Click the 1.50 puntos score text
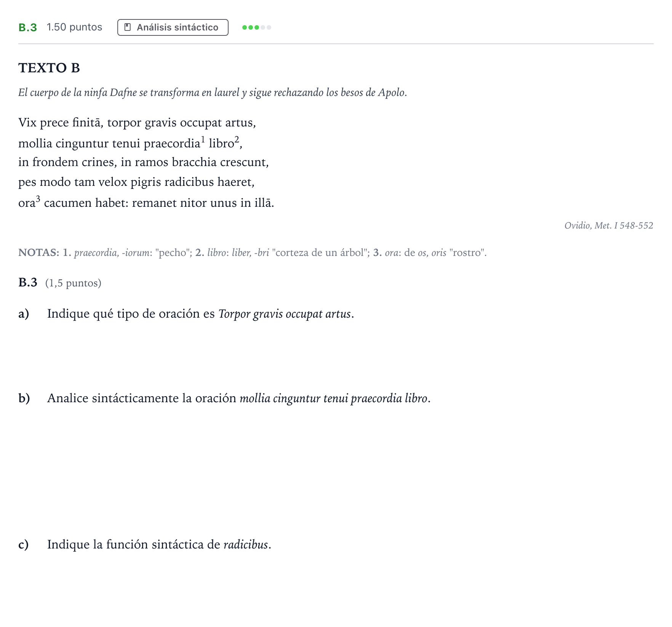This screenshot has height=627, width=672. (x=75, y=27)
